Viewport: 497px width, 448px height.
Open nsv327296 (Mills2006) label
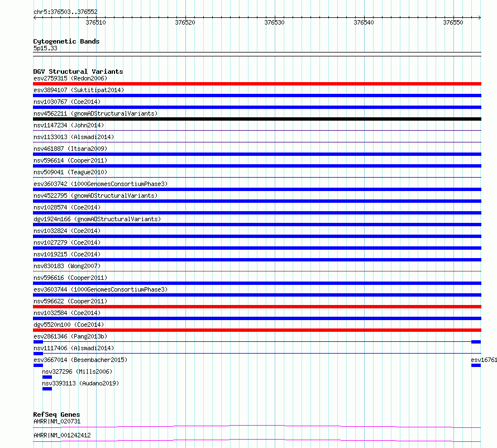(77, 371)
